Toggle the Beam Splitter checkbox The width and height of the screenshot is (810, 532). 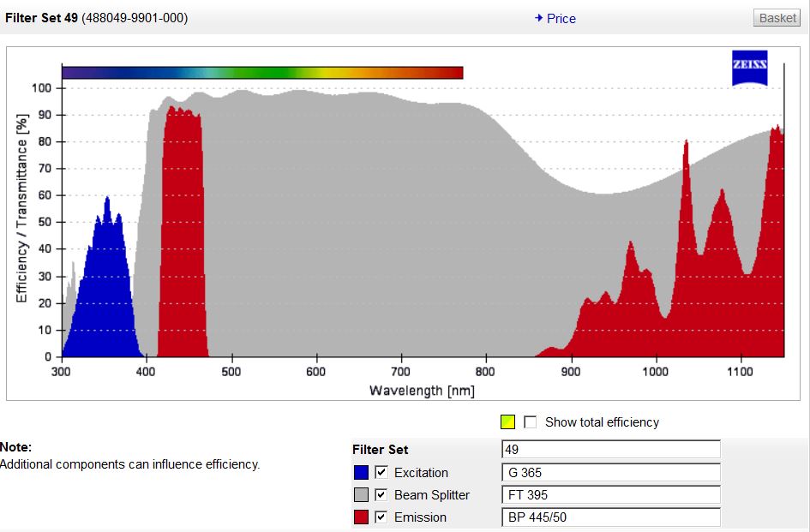coord(381,495)
